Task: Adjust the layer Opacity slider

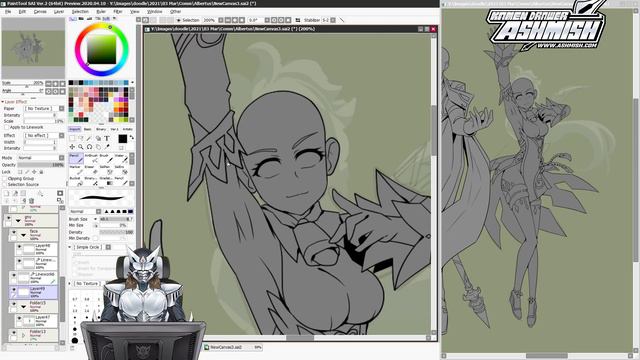Action: (x=40, y=165)
